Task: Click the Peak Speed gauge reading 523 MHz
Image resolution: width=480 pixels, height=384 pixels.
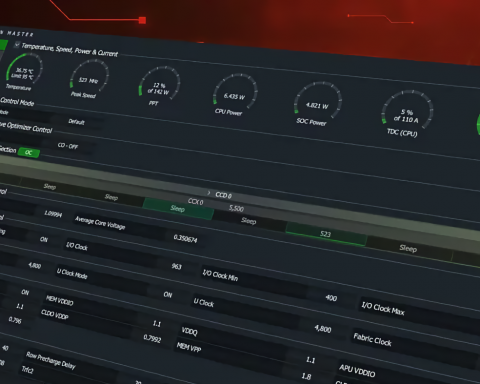Action: (89, 79)
